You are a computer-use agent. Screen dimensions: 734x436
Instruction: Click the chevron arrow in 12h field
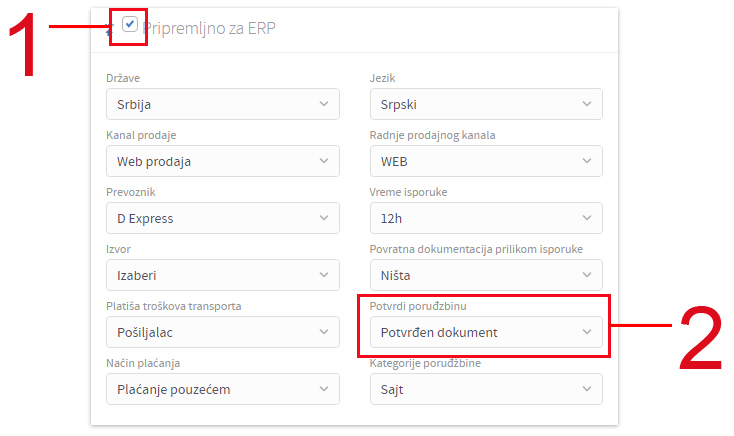(x=587, y=218)
